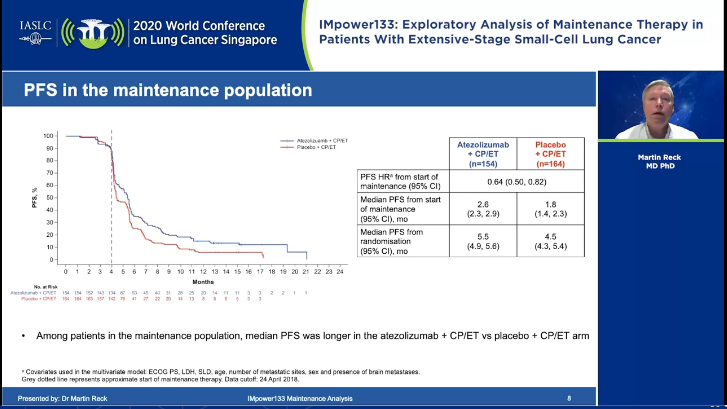Click the "Months" x-axis label

pyautogui.click(x=203, y=282)
